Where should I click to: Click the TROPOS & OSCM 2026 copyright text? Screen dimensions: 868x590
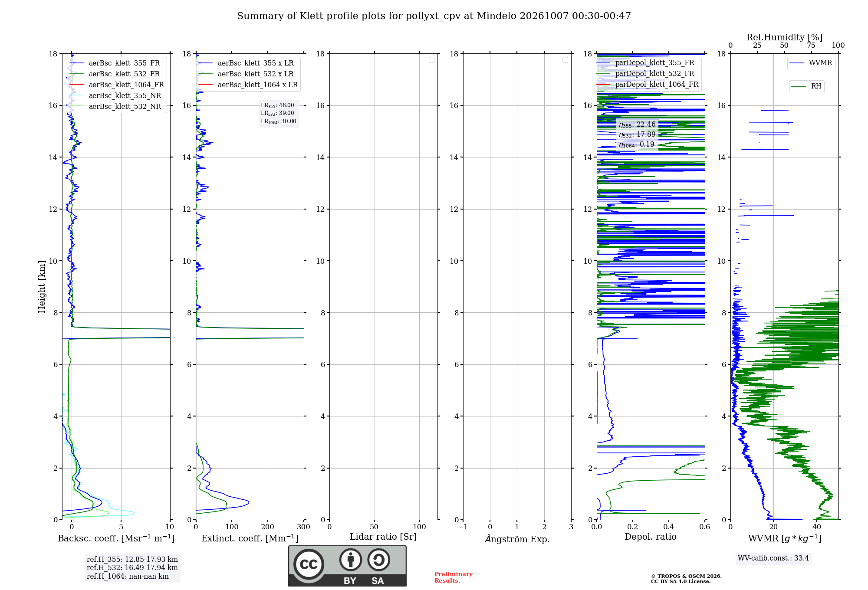(x=686, y=577)
